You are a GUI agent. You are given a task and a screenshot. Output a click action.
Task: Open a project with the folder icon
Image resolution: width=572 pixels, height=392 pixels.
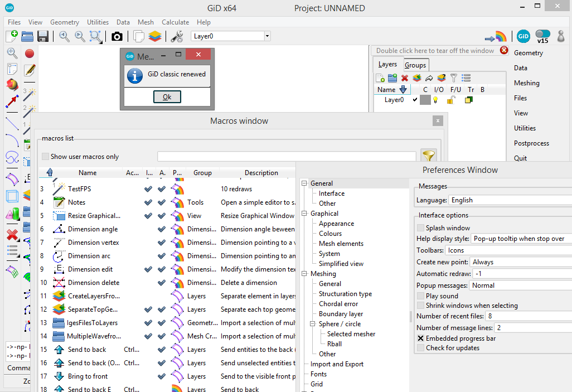coord(27,36)
